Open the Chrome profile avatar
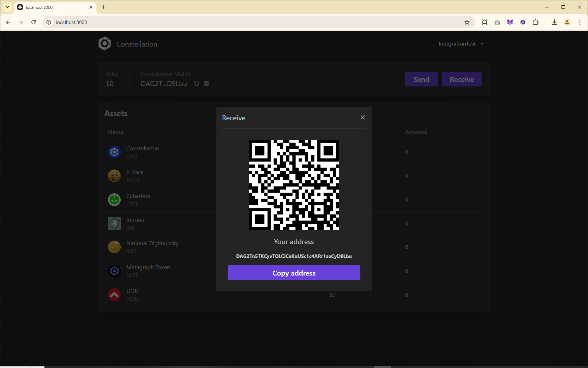588x368 pixels. tap(567, 22)
